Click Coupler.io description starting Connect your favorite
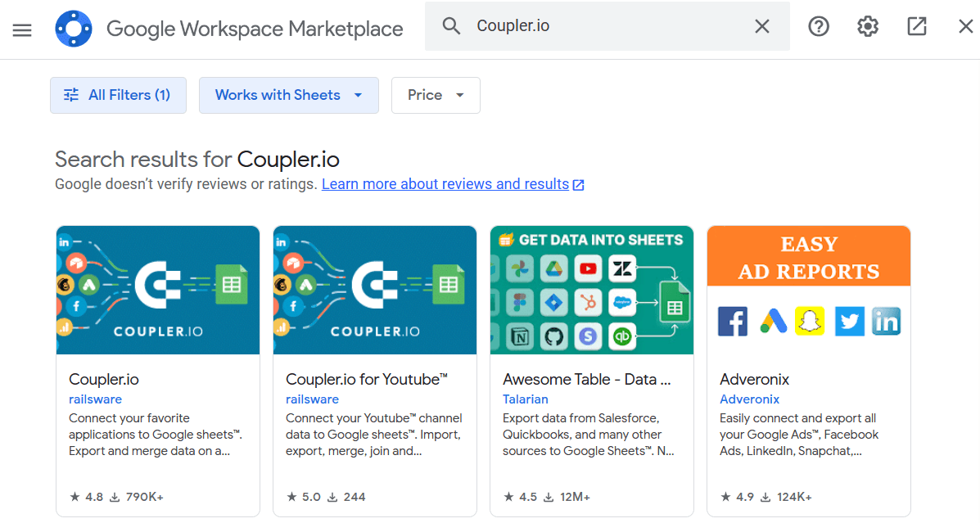 click(156, 435)
